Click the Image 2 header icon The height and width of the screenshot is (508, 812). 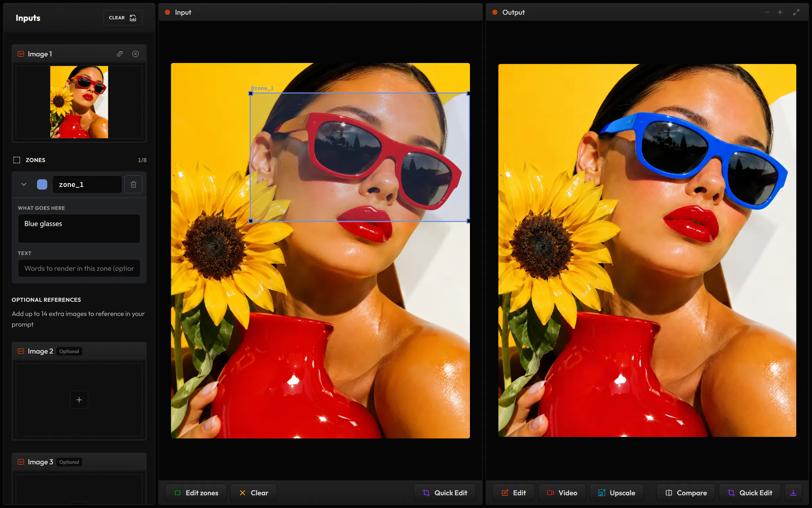click(21, 351)
